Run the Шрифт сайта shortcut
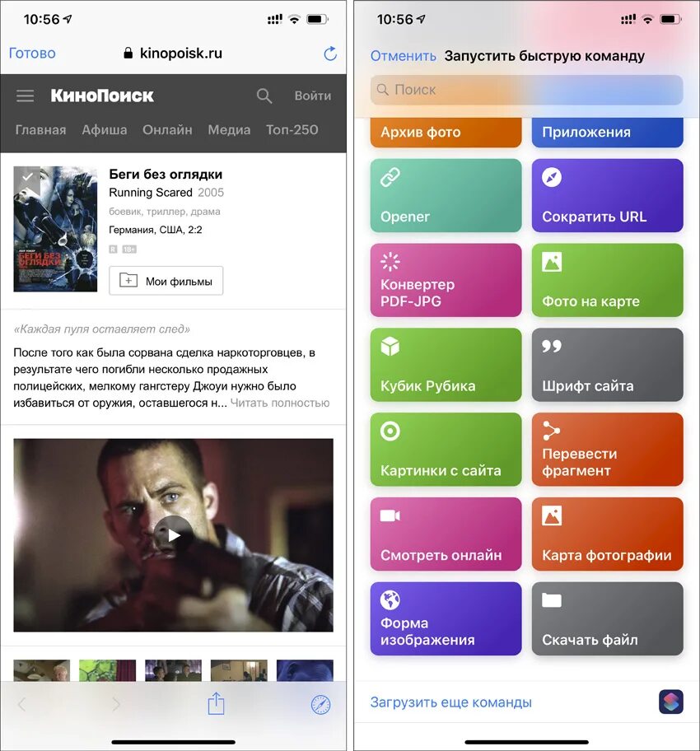The image size is (700, 751). click(607, 365)
